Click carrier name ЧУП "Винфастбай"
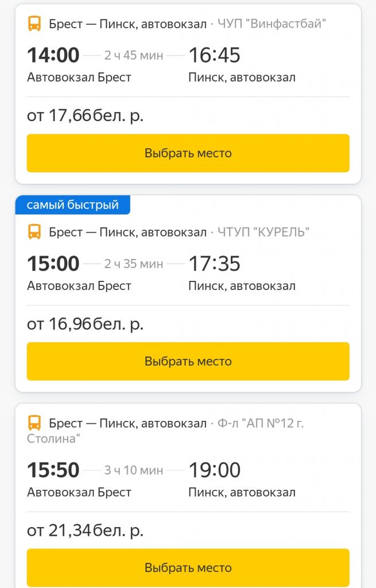 click(x=272, y=24)
